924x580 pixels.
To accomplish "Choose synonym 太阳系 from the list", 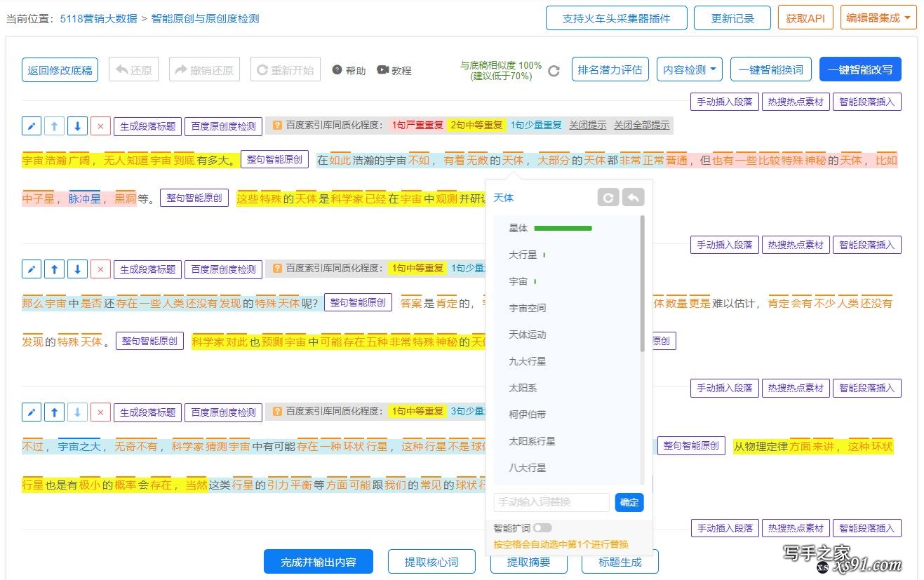I will [523, 388].
